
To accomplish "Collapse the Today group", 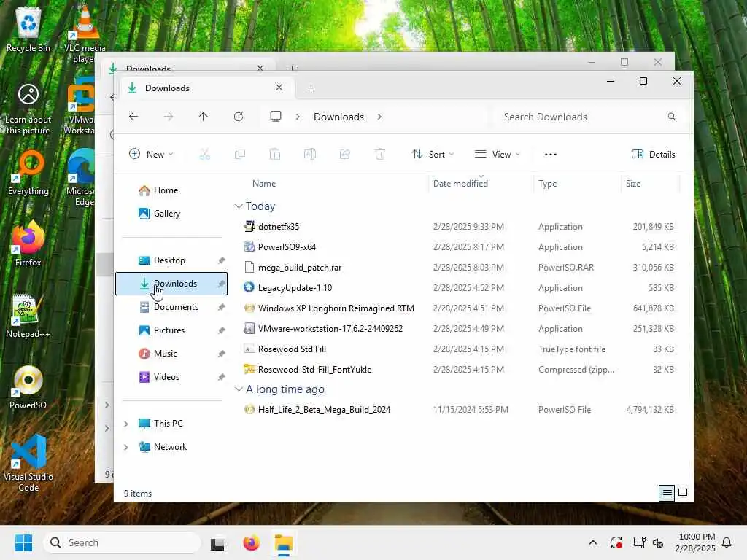I will 239,206.
